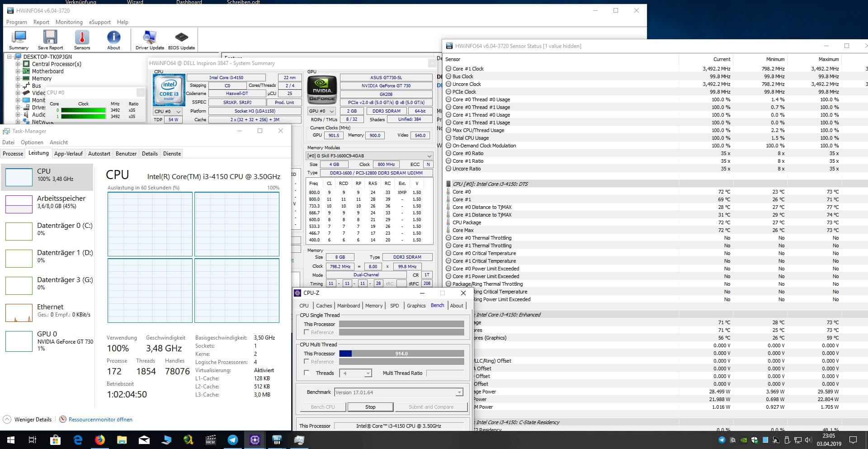Expand the Motherboard tree node
The height and width of the screenshot is (449, 868).
click(x=18, y=71)
